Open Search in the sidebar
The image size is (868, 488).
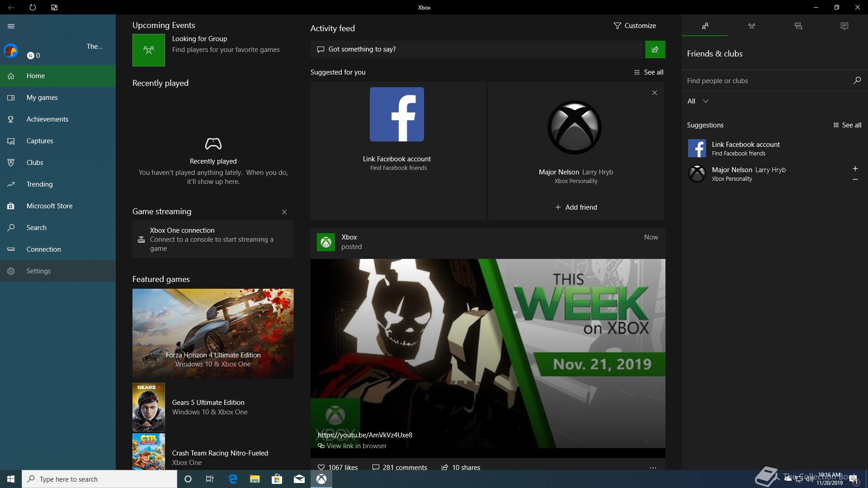pos(58,228)
